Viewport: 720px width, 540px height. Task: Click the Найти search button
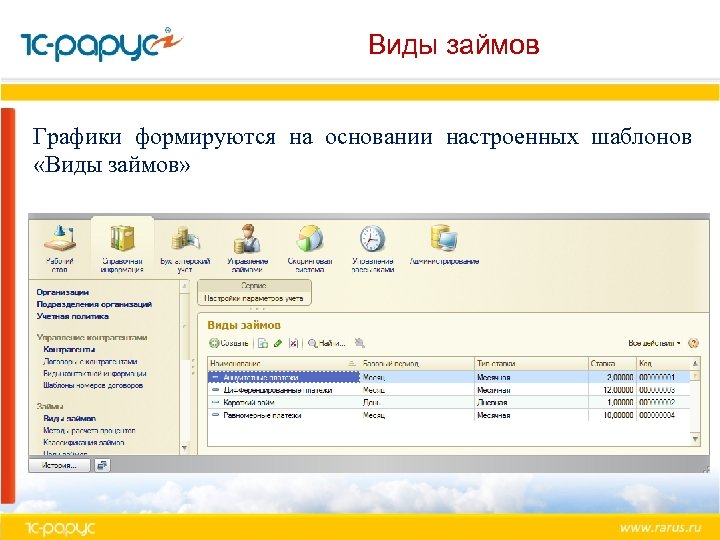326,343
